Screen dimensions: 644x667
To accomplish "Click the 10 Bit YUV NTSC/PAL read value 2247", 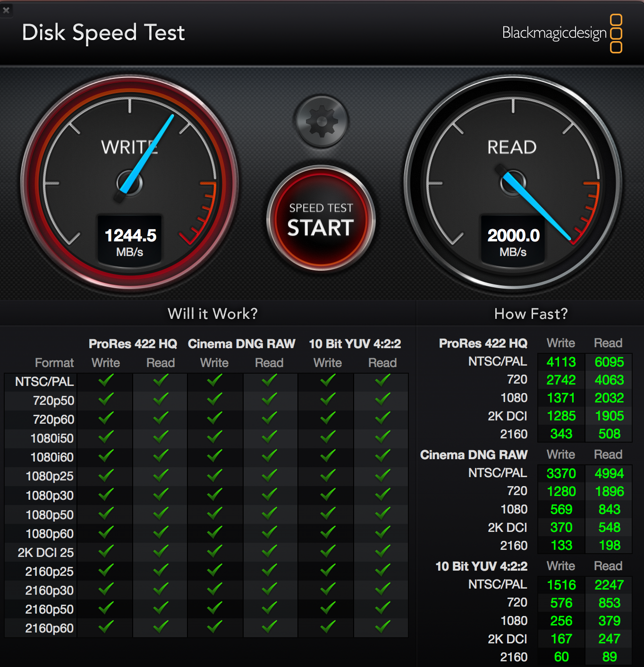I will pyautogui.click(x=610, y=585).
